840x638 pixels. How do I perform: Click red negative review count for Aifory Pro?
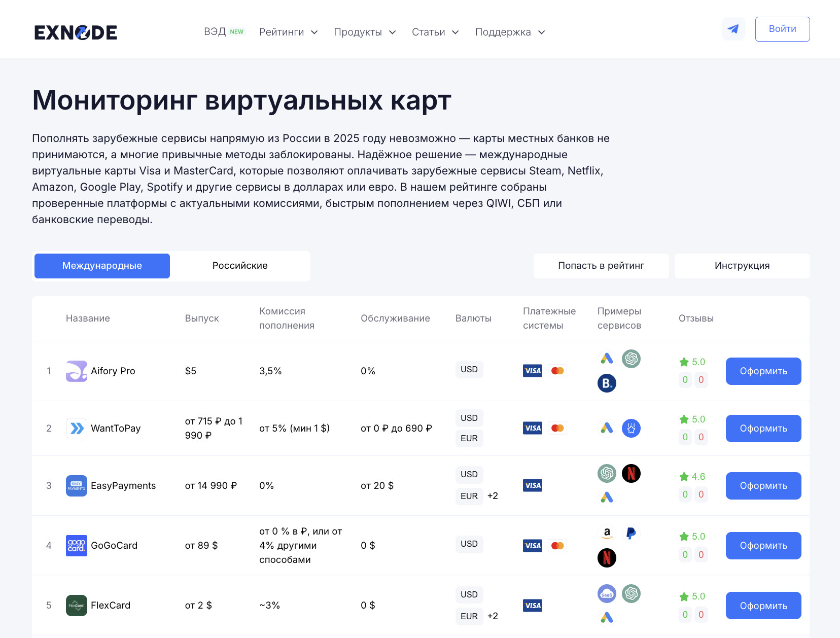[701, 380]
